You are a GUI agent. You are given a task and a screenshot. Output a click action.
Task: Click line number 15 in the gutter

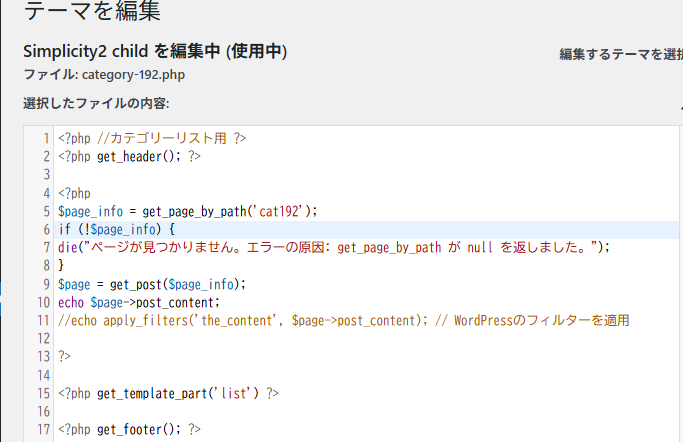[44, 394]
